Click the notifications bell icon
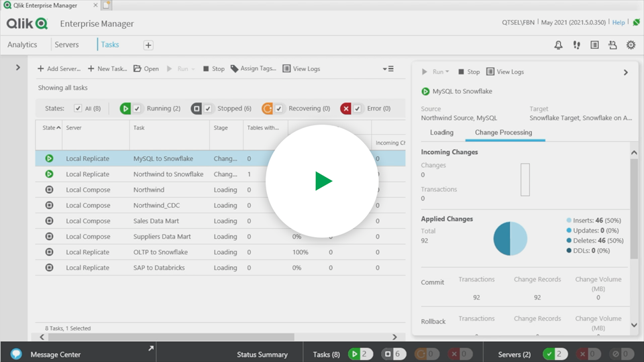The width and height of the screenshot is (644, 362). [558, 45]
